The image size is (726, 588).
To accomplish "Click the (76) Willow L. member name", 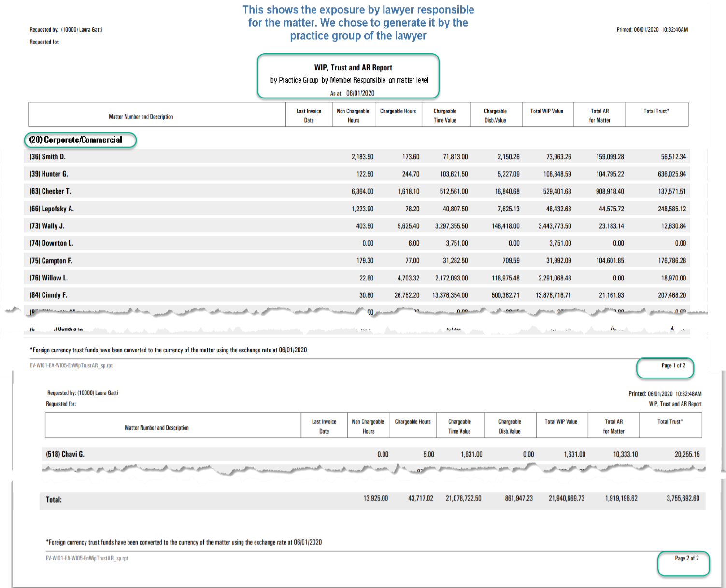I will [48, 278].
